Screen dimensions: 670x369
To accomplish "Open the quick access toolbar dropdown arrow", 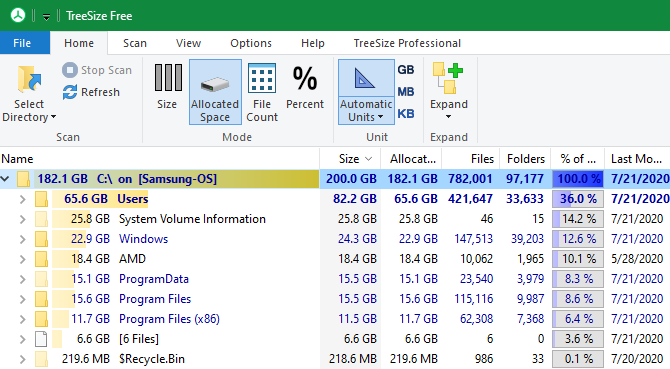I will [x=46, y=17].
